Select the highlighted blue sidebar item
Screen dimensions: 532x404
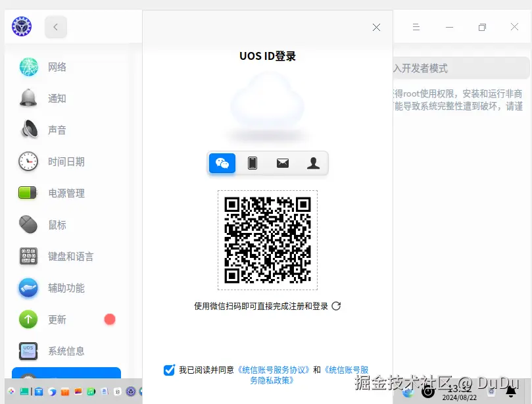pyautogui.click(x=66, y=373)
